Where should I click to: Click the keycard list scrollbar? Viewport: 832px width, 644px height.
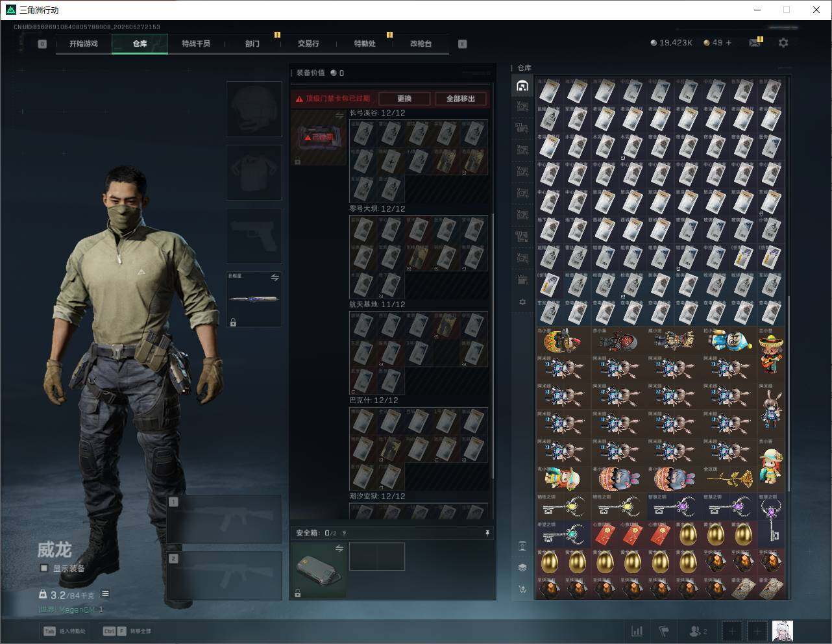point(493,347)
